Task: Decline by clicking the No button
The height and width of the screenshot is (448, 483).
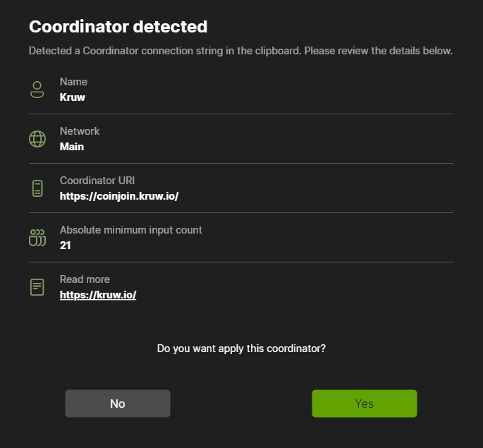Action: click(x=118, y=404)
